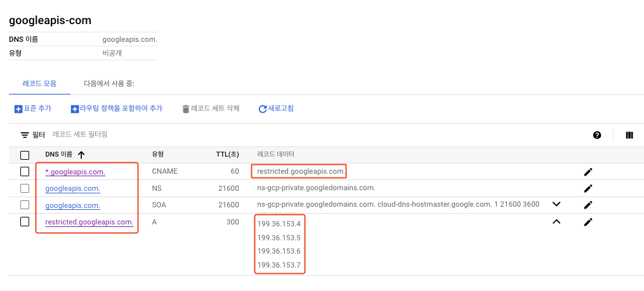The height and width of the screenshot is (291, 644).
Task: Collapse the A record data chevron
Action: click(556, 222)
